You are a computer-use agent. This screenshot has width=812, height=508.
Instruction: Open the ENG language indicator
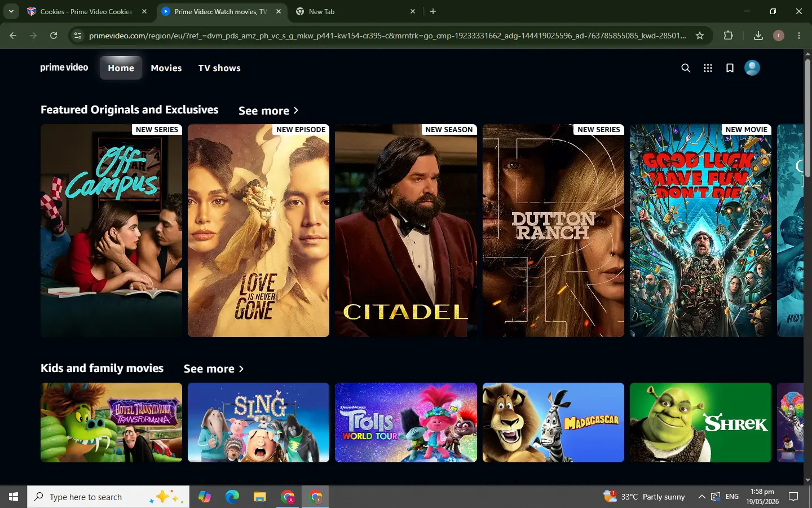click(732, 497)
